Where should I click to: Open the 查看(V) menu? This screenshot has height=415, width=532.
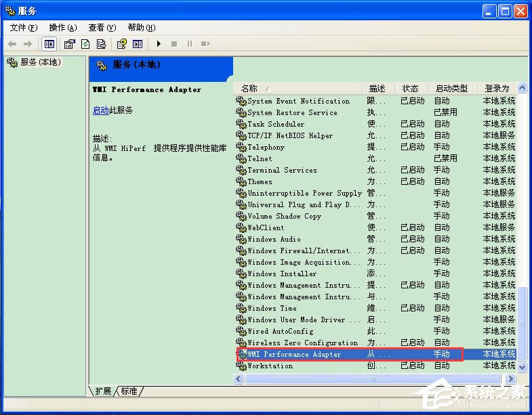point(102,28)
